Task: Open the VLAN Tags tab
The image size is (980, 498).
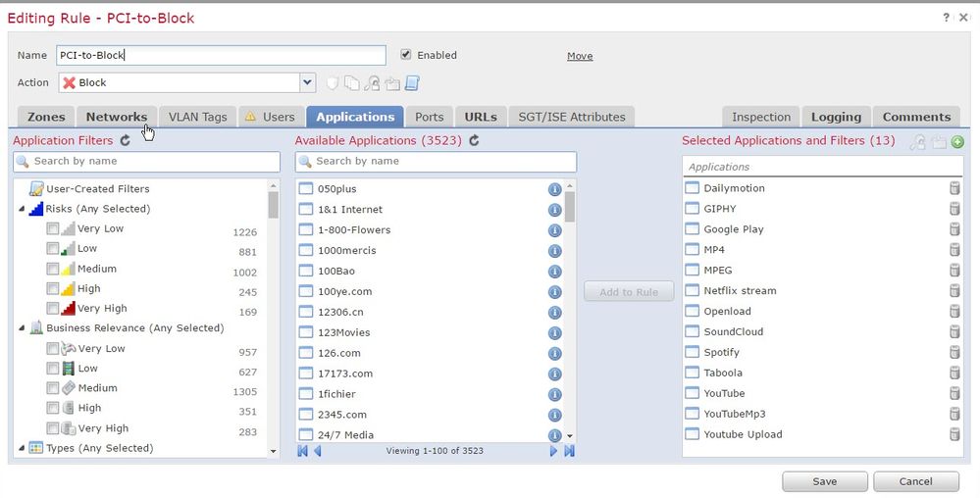Action: [x=197, y=117]
